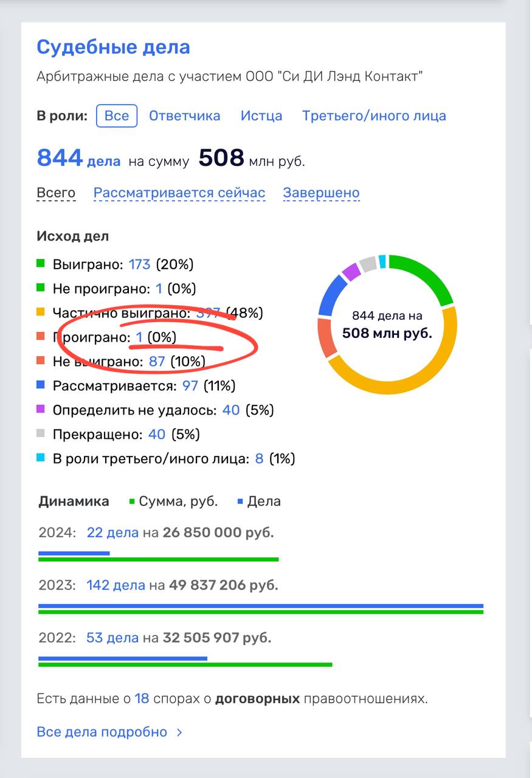Open 40 "Определить не удалось" cases
The image size is (532, 778).
click(x=231, y=410)
